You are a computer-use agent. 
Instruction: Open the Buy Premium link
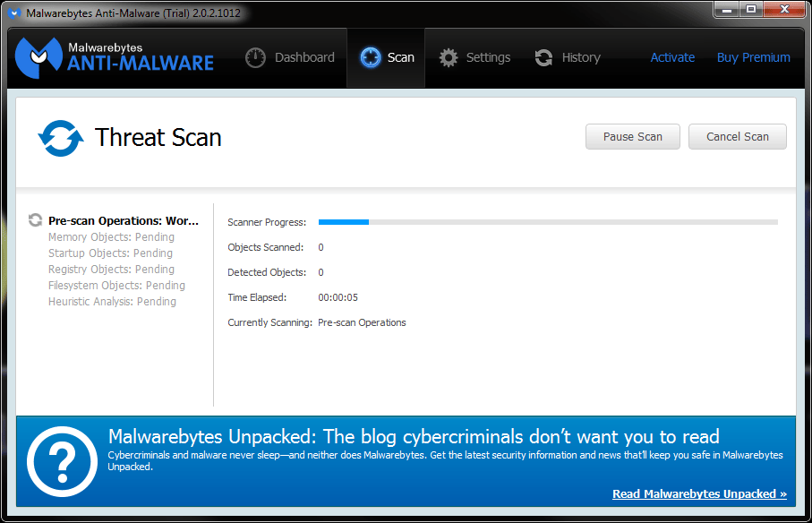[753, 57]
